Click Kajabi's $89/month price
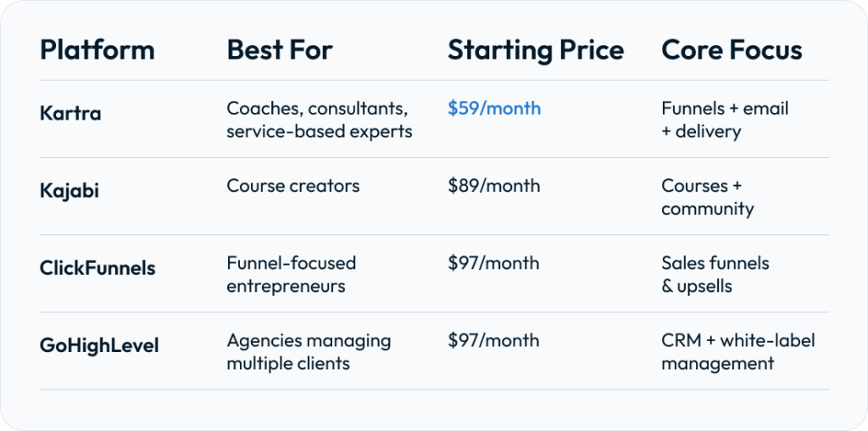This screenshot has height=431, width=868. (494, 186)
